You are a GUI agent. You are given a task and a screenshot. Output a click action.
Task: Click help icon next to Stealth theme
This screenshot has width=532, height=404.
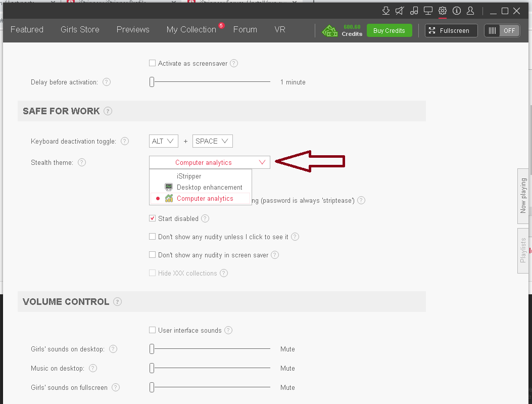tap(82, 162)
